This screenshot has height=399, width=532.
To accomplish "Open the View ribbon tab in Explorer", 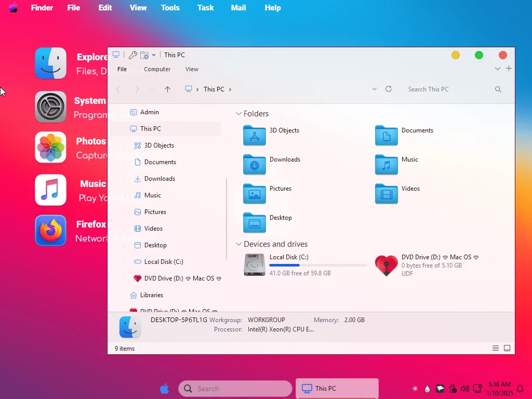I will click(x=192, y=69).
